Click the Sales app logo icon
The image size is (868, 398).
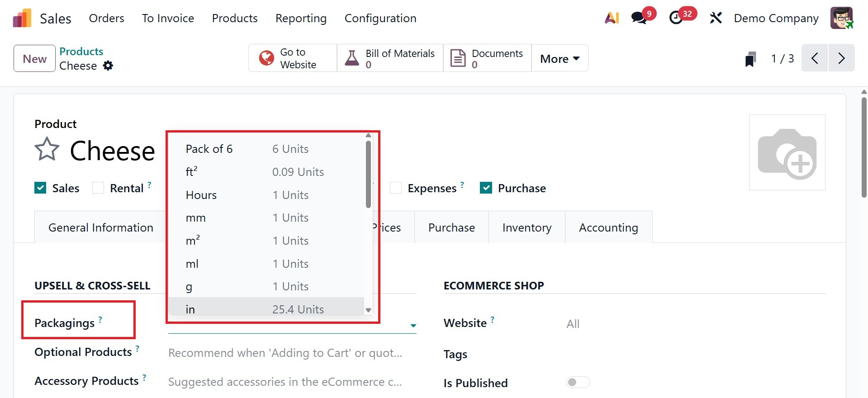click(22, 19)
